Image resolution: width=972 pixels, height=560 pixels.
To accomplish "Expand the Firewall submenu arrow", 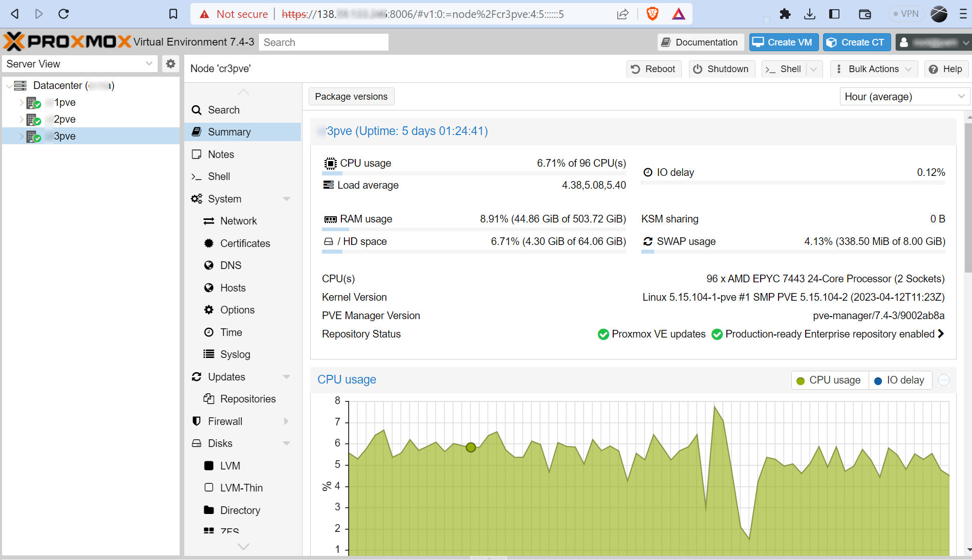I will pos(286,421).
